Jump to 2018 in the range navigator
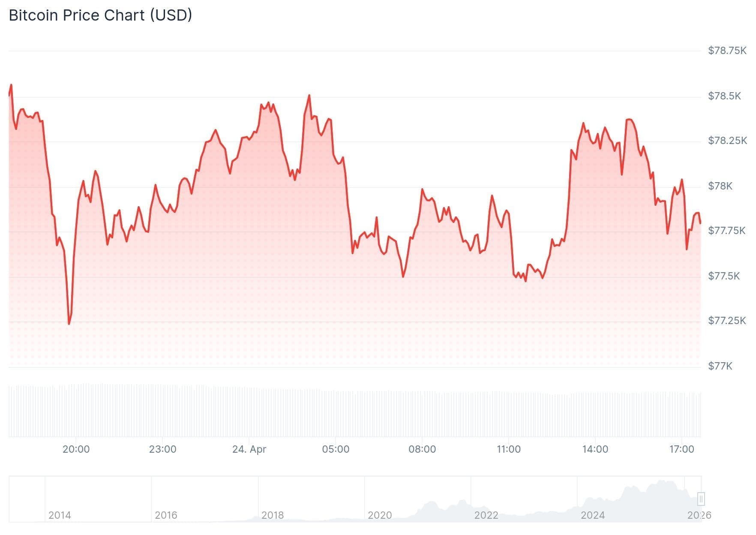The width and height of the screenshot is (756, 535). 273,515
